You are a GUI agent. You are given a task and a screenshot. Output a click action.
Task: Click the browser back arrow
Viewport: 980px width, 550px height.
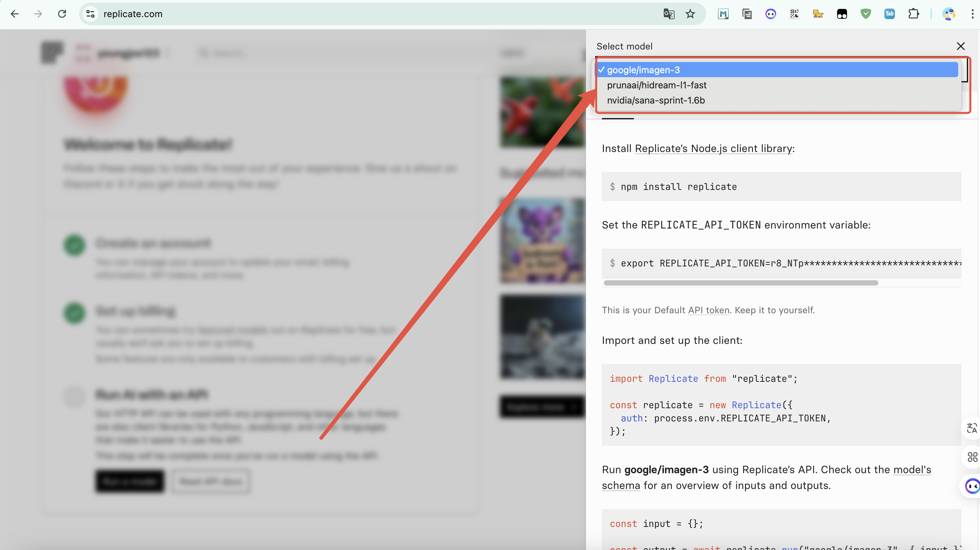[15, 14]
